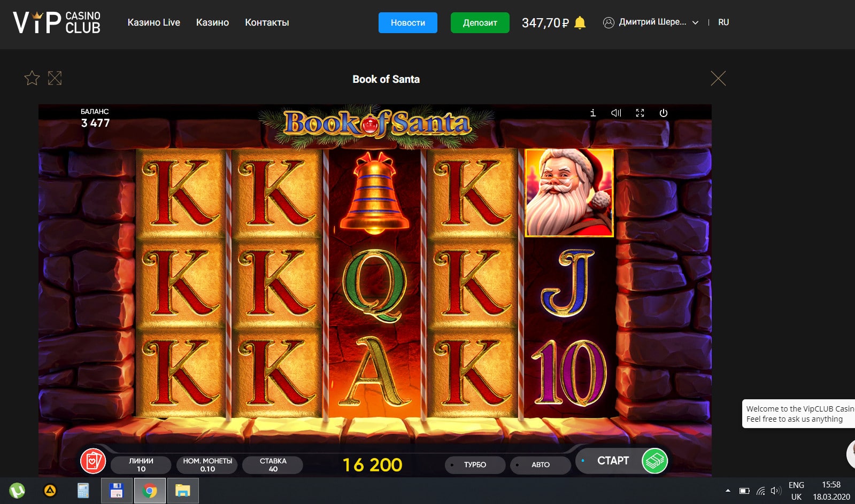Toggle in-game fullscreen corners icon

(640, 113)
